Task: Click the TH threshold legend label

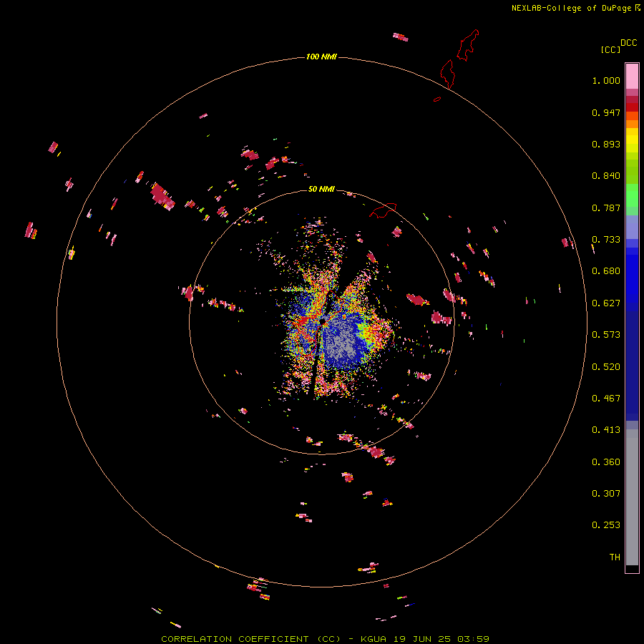Action: click(x=615, y=557)
